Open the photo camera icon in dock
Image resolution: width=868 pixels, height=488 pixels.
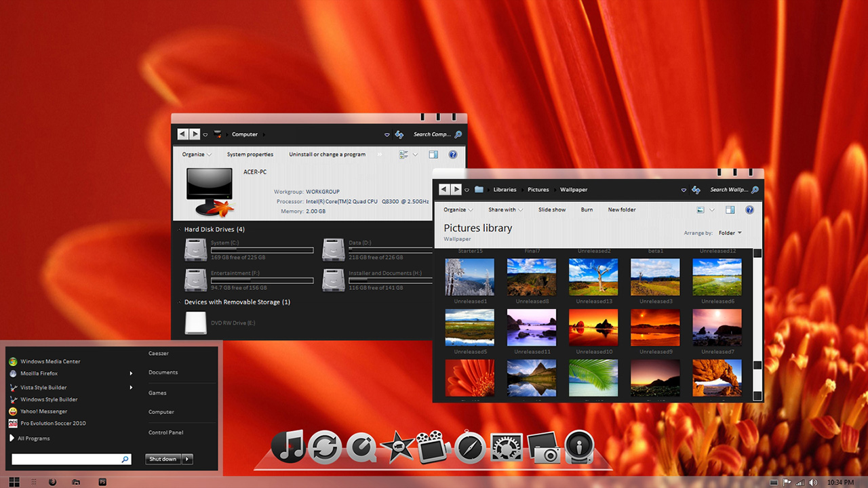point(543,448)
